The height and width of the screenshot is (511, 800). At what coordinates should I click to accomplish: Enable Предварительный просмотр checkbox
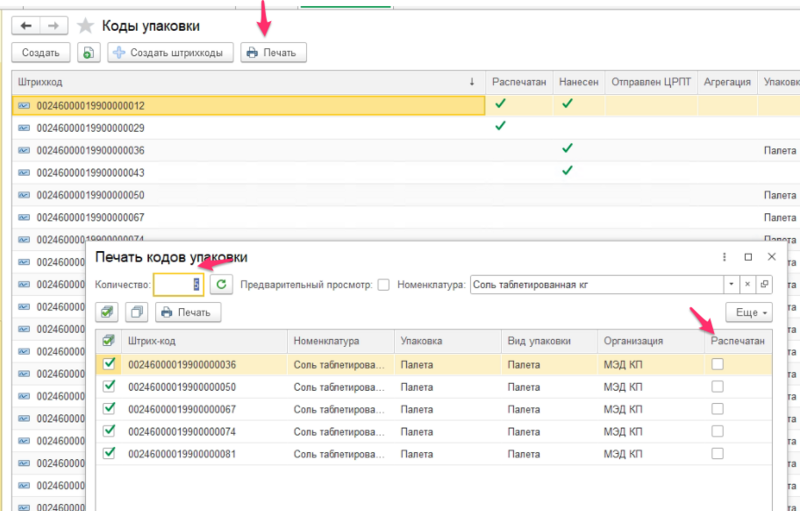[384, 285]
